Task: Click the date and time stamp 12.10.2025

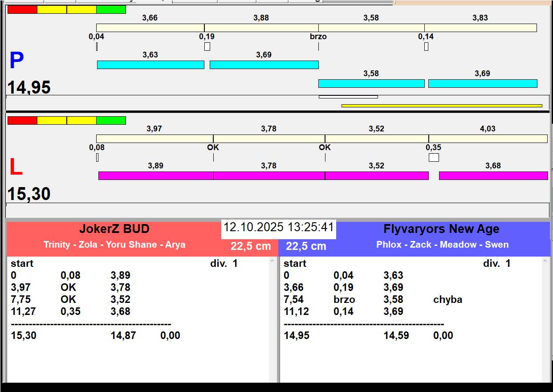Action: pyautogui.click(x=278, y=227)
